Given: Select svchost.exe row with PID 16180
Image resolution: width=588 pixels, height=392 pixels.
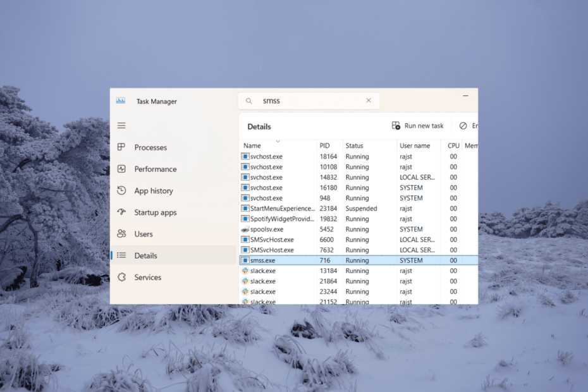Looking at the screenshot, I should coord(358,188).
